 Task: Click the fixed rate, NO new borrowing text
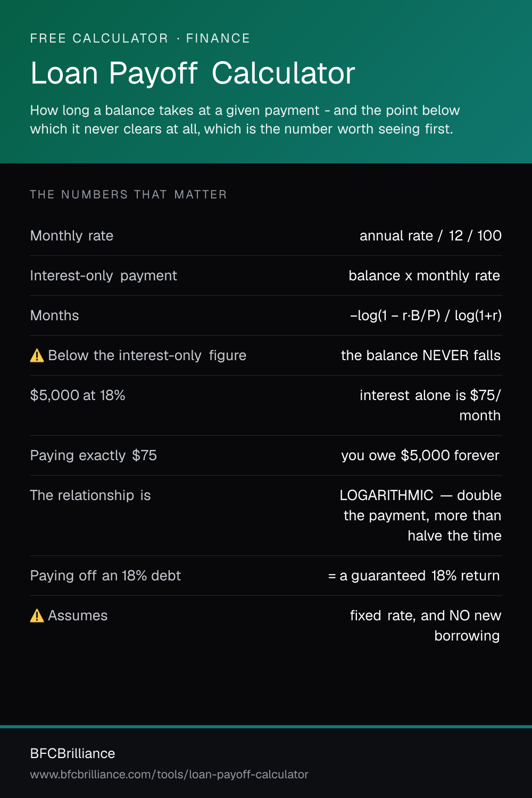[426, 626]
